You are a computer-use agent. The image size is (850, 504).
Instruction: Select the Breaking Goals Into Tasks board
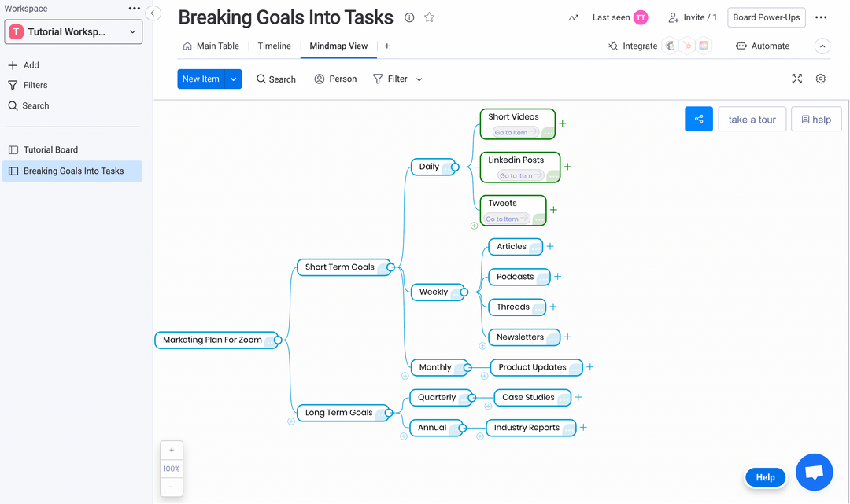point(72,171)
